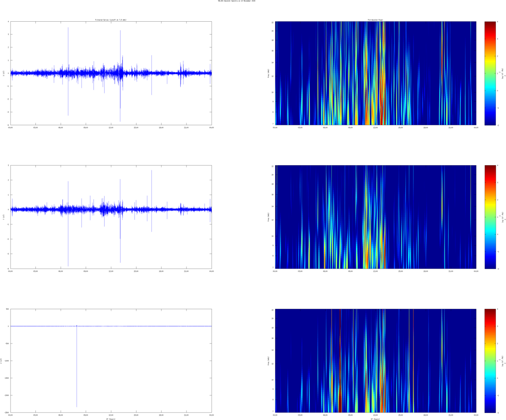Click 'UT (hours)' label under Z series
Viewport: 506px width, 420px height.
(111, 419)
